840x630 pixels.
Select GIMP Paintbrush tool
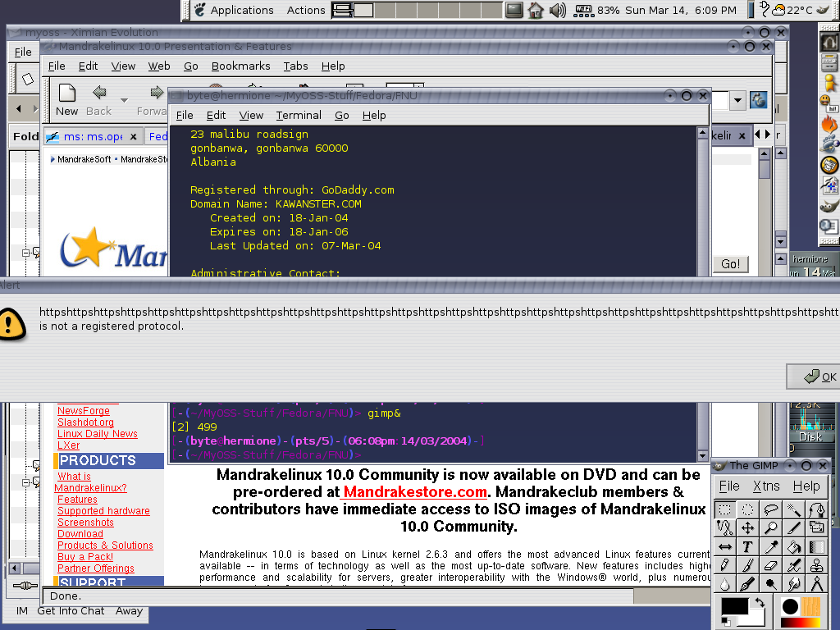[x=747, y=565]
